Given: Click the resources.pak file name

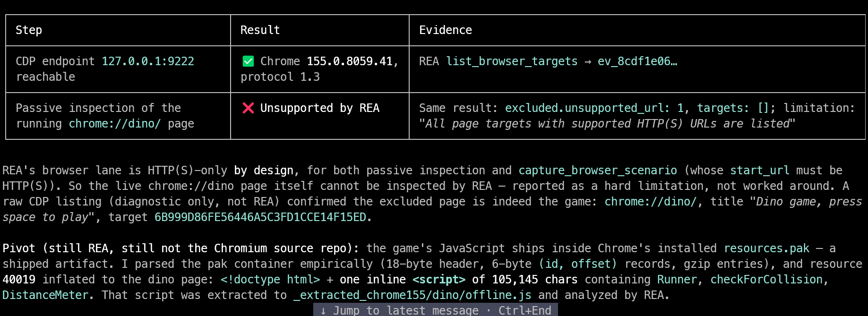Looking at the screenshot, I should click(x=766, y=248).
